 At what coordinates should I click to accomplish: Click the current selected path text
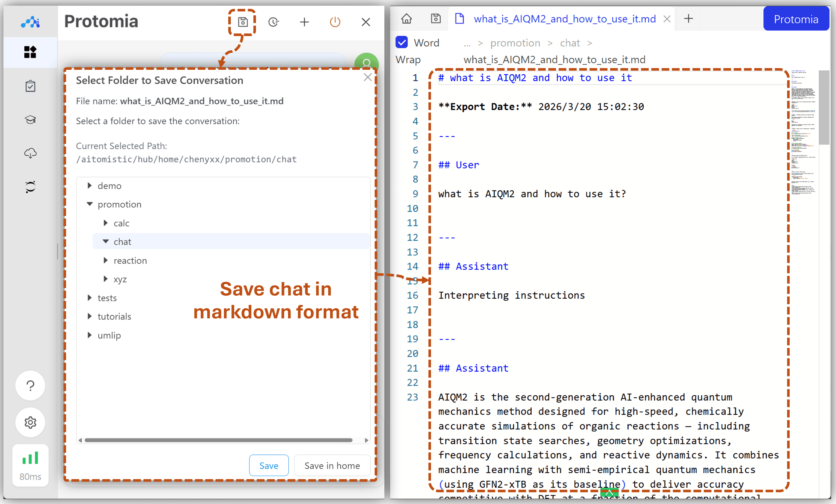tap(186, 159)
